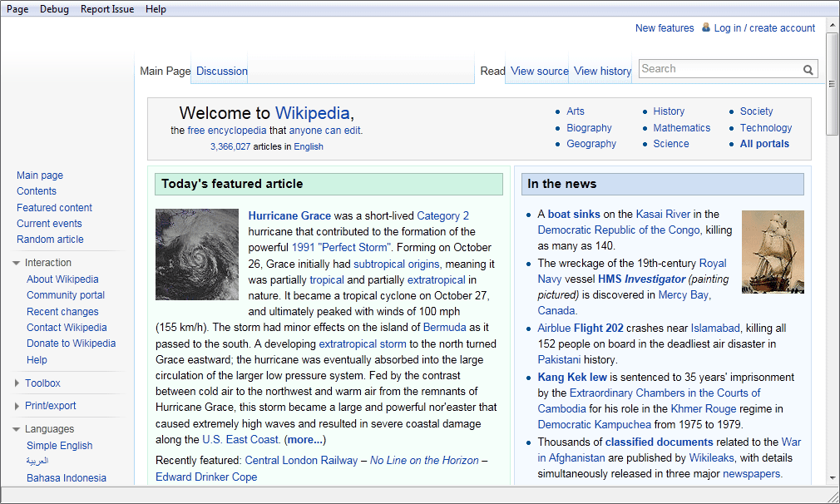The height and width of the screenshot is (504, 840).
Task: Click the Category 2 link
Action: point(442,216)
